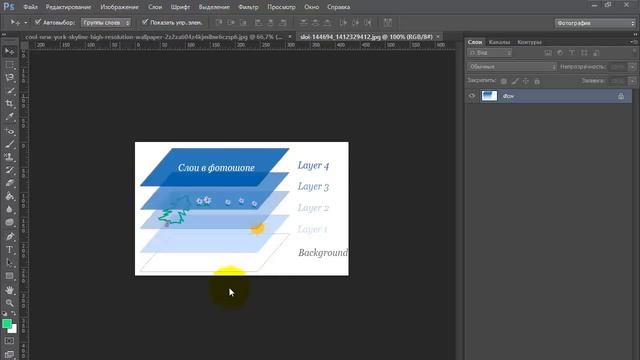Open the Заливка slider arrow
The width and height of the screenshot is (640, 360).
[x=632, y=81]
